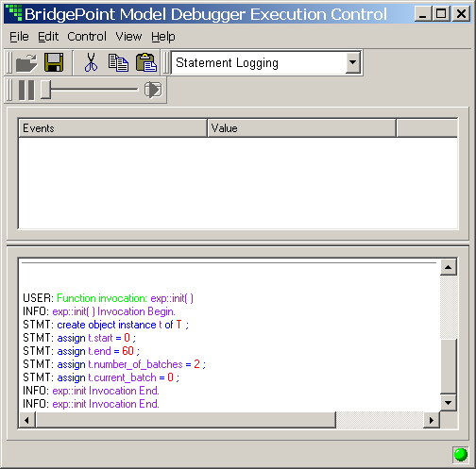Save using the floppy disk icon
Screen dimensions: 476x469
(x=54, y=62)
